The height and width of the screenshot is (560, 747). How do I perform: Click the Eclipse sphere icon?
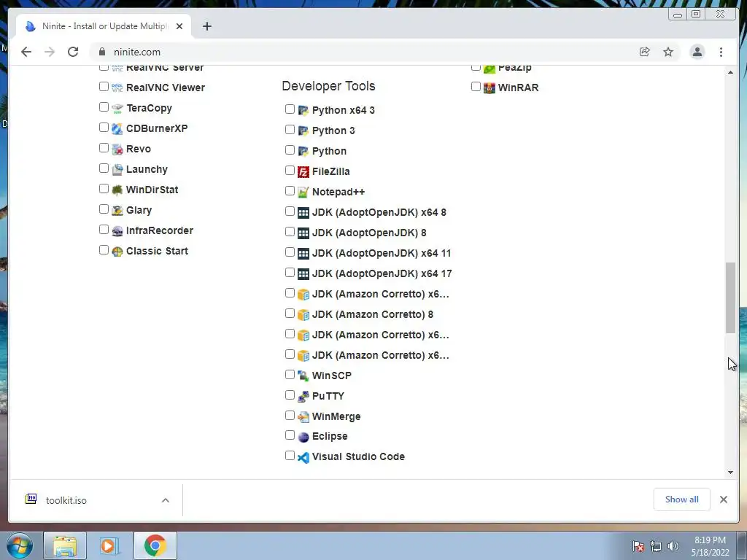303,437
